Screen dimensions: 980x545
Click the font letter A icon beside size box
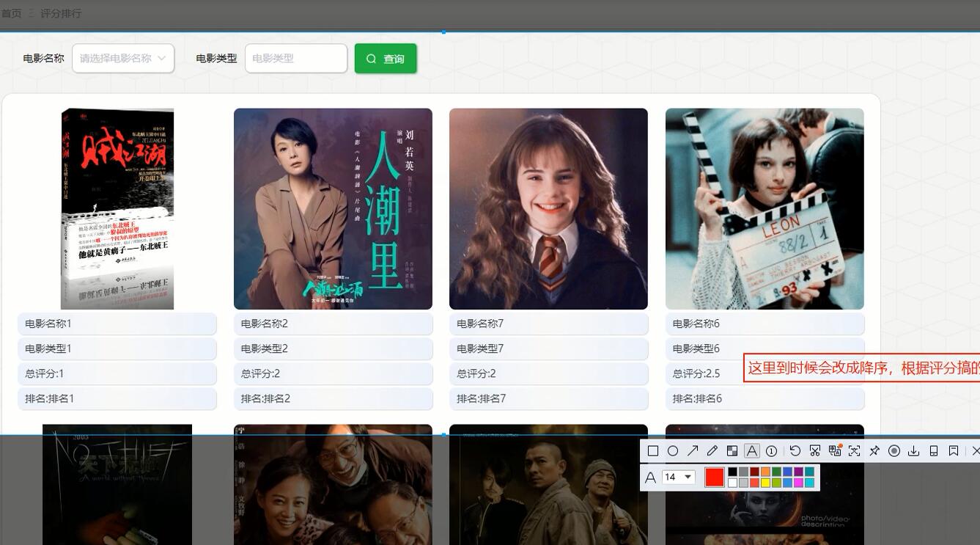tap(650, 478)
